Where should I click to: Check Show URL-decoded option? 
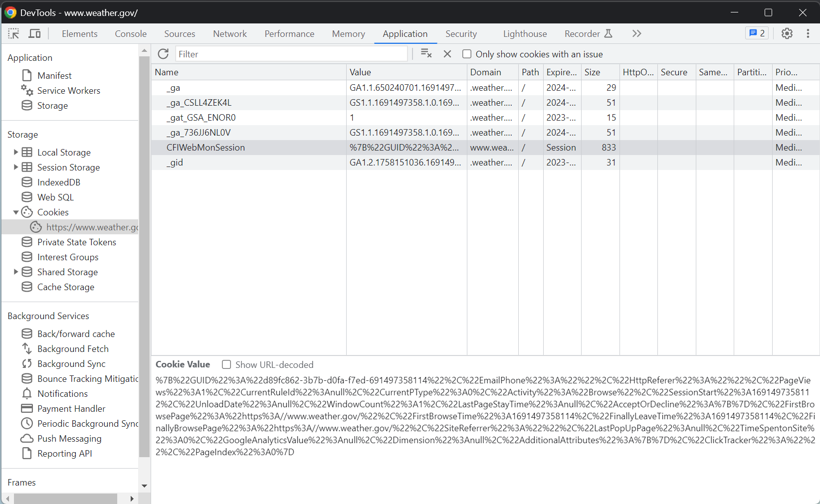pos(226,364)
